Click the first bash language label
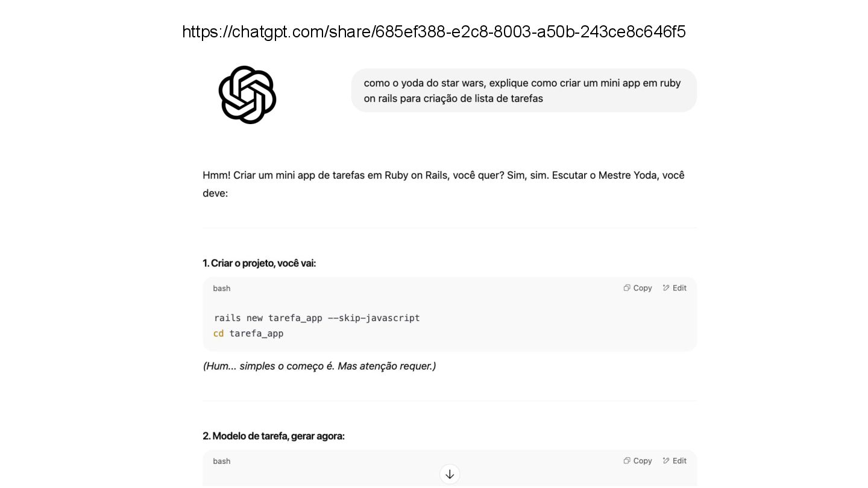The height and width of the screenshot is (488, 868). coord(222,289)
